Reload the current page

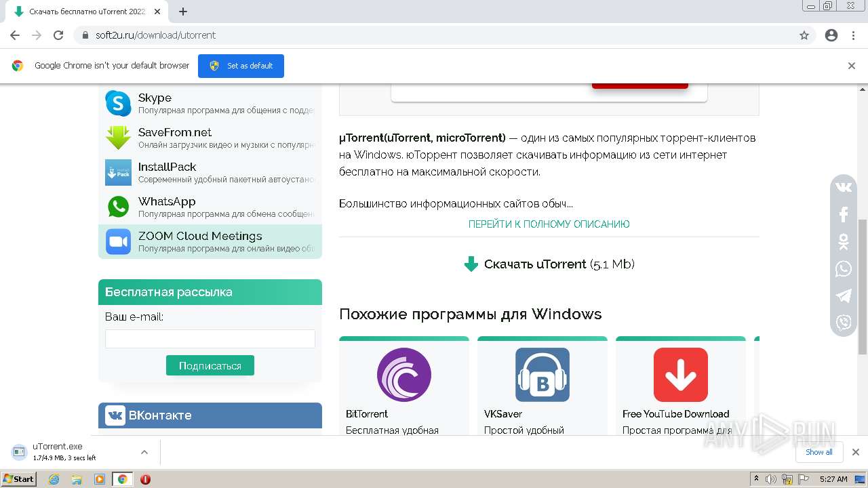pos(58,35)
